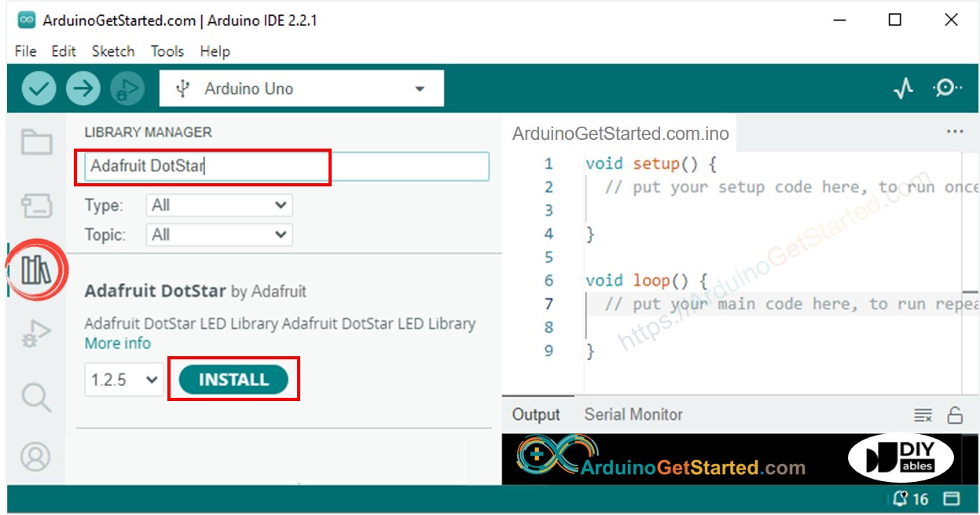
Task: Open the Sketch menu
Action: pyautogui.click(x=113, y=51)
